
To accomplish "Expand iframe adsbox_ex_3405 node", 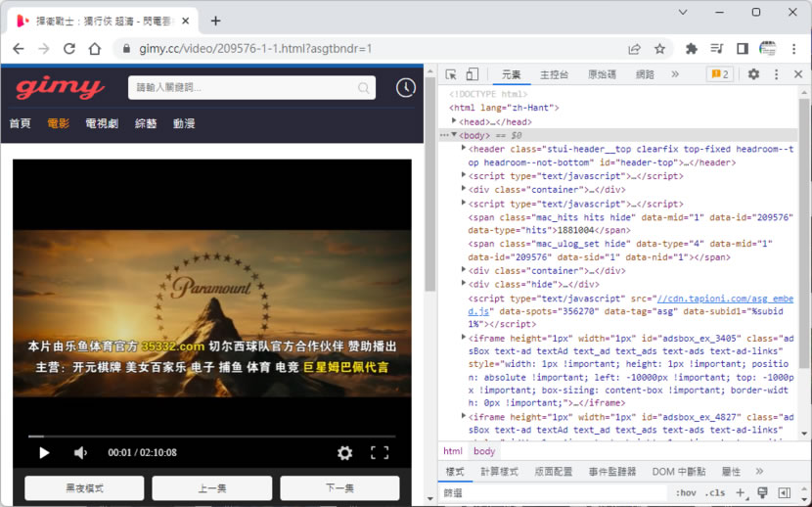I will (x=464, y=337).
